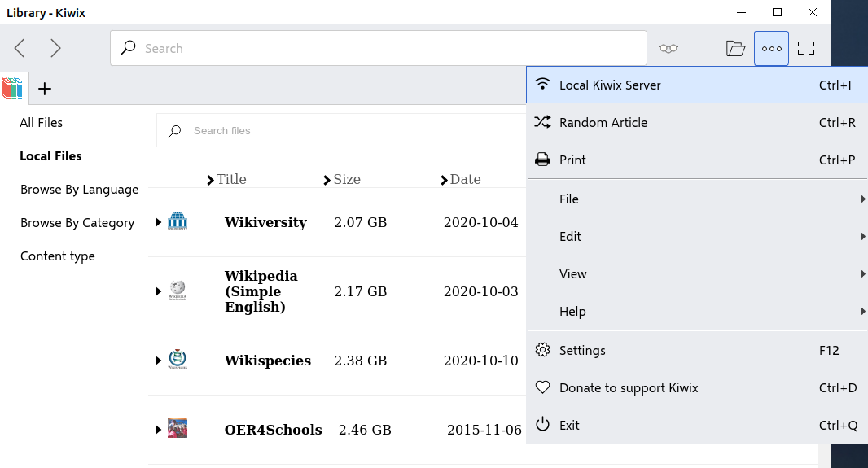Choose Random Article from the menu

click(697, 122)
